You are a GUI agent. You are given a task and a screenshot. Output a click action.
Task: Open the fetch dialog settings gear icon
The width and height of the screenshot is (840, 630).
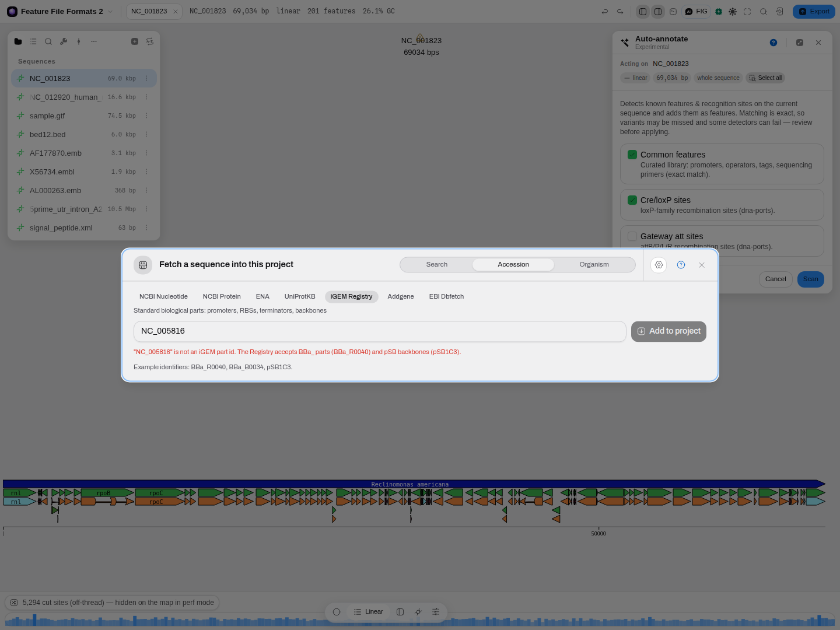659,265
